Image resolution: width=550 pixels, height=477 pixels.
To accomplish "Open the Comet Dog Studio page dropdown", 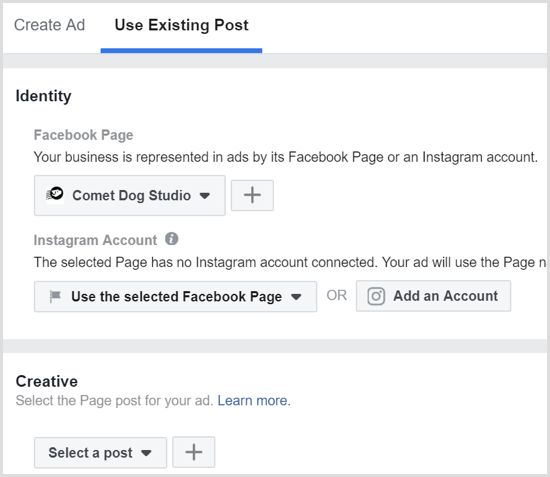I will (130, 195).
